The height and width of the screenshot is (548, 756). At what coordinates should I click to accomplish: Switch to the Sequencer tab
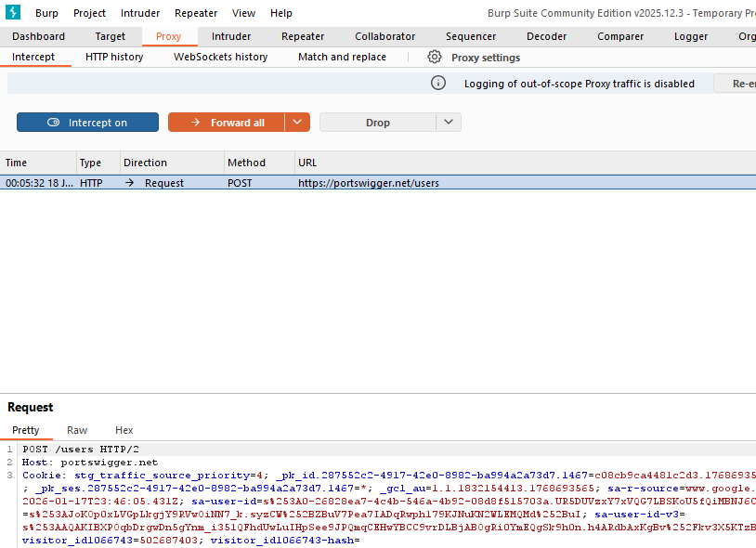pyautogui.click(x=471, y=36)
